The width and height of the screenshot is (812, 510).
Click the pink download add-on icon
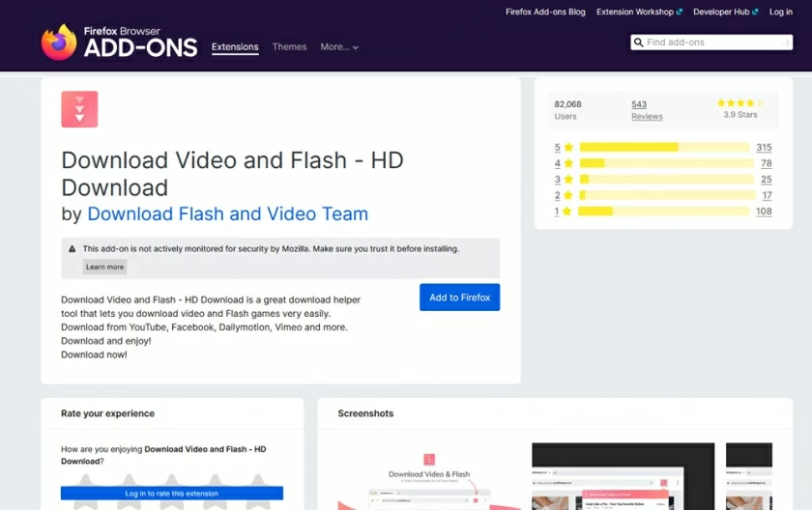click(79, 109)
